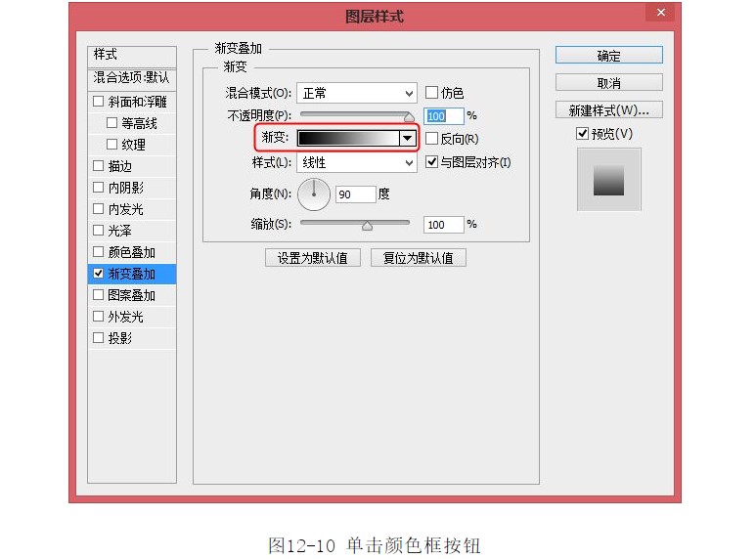Expand the 混合模式 blend mode dropdown
Viewport: 756px width, 559px height.
coord(357,93)
